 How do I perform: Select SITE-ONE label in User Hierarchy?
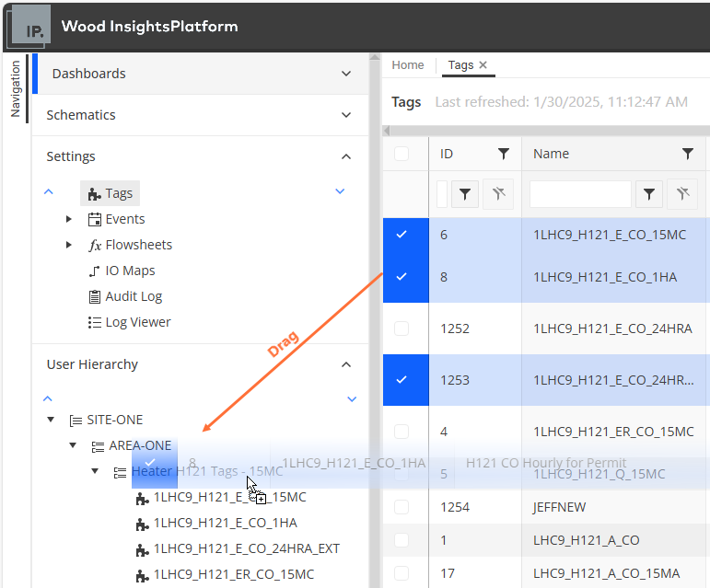coord(114,421)
